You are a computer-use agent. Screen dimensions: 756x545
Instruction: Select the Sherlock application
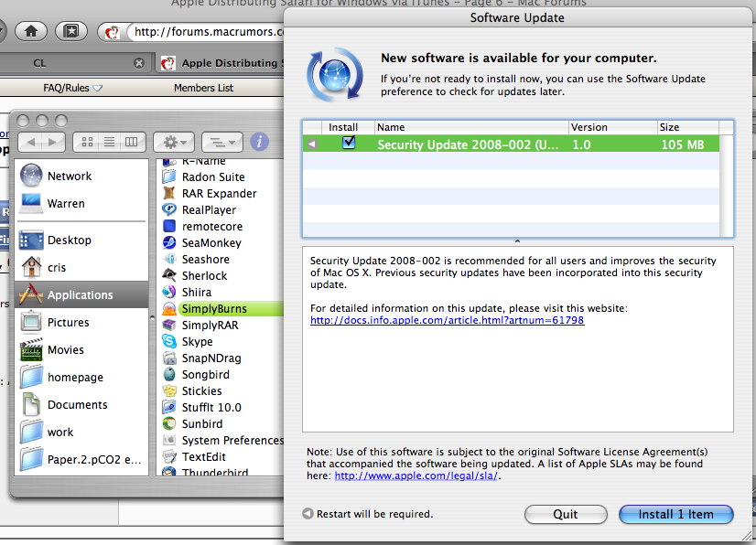pyautogui.click(x=204, y=275)
